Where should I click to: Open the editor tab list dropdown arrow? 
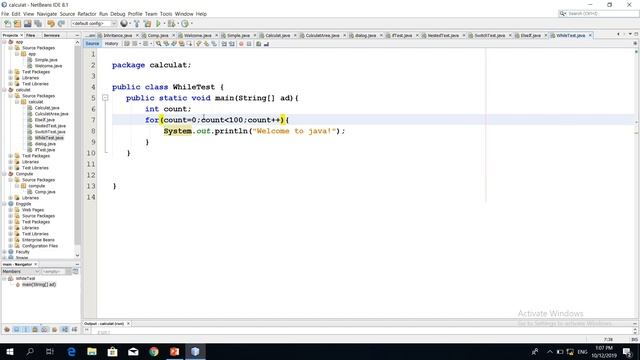point(630,34)
